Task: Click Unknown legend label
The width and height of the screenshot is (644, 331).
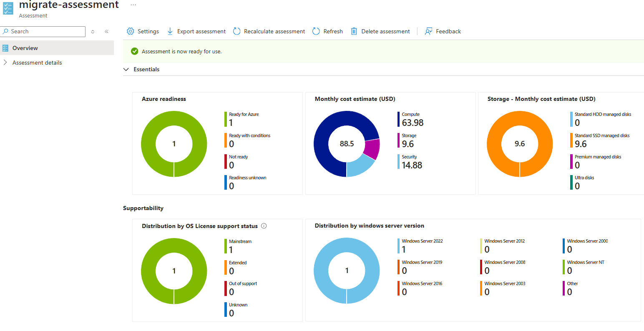Action: (x=238, y=305)
